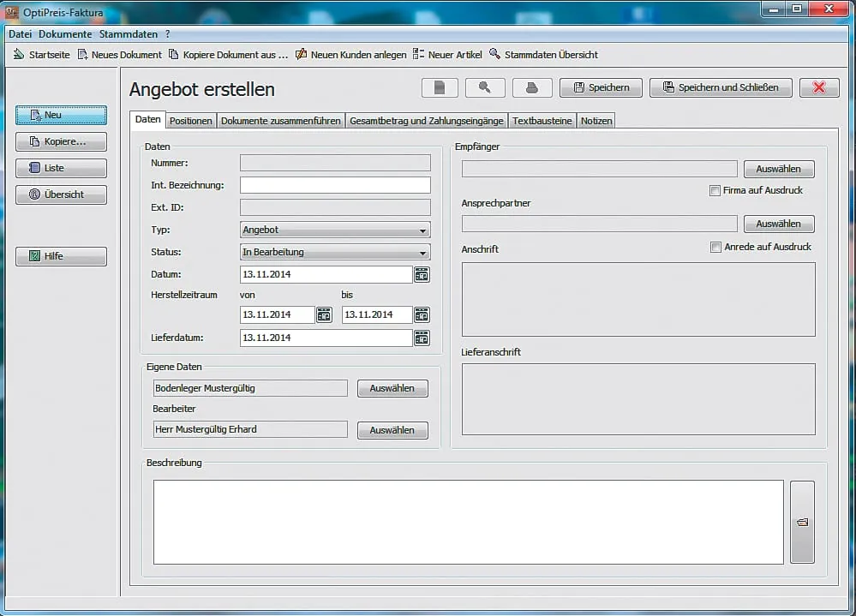Click the print icon button

pyautogui.click(x=531, y=87)
